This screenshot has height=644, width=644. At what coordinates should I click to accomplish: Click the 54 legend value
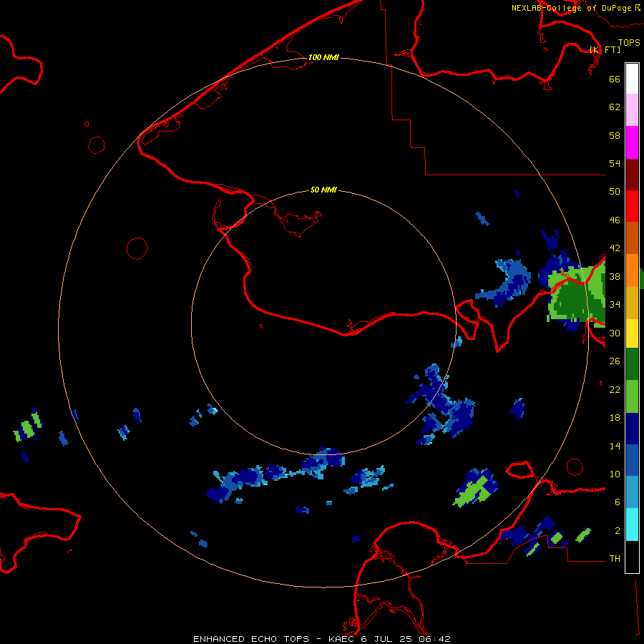coord(615,163)
